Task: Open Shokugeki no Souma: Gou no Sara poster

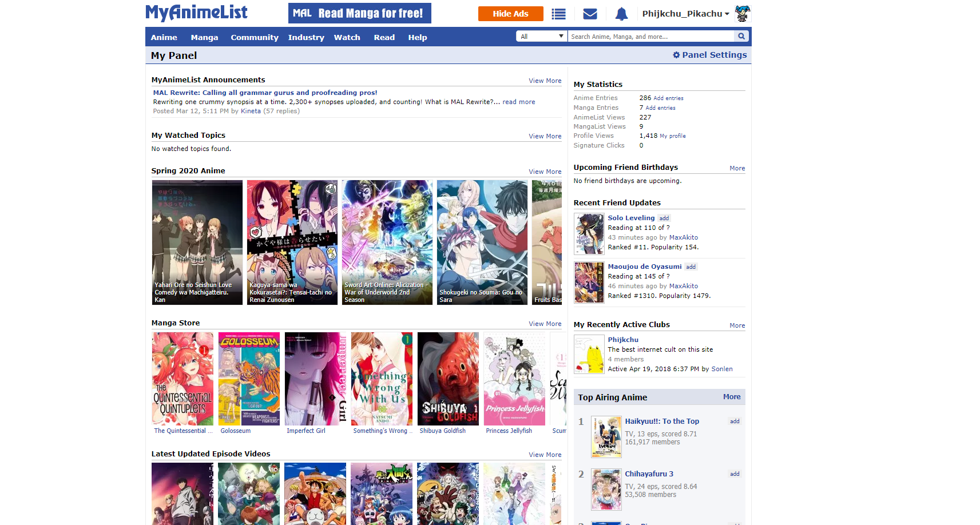Action: [482, 242]
